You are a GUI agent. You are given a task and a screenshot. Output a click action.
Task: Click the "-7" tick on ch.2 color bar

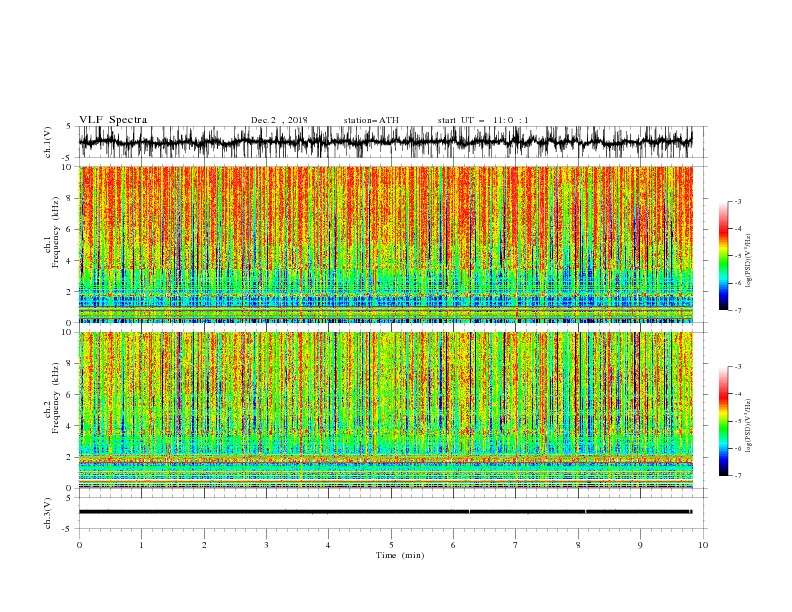coord(738,476)
